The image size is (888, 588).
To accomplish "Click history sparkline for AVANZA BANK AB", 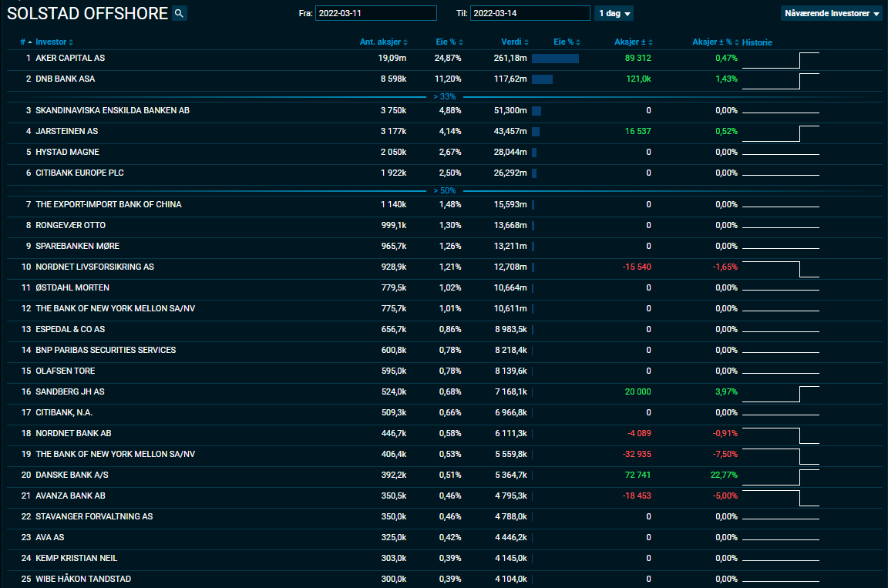I will (780, 498).
